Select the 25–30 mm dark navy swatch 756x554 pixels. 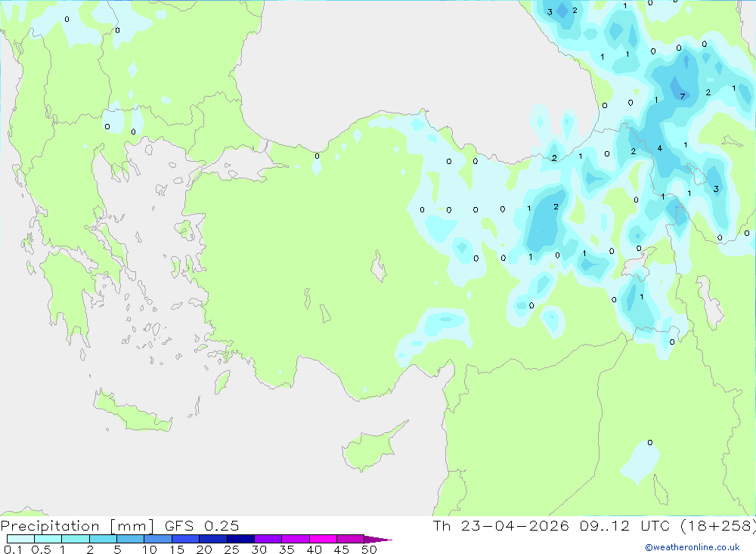pyautogui.click(x=240, y=539)
